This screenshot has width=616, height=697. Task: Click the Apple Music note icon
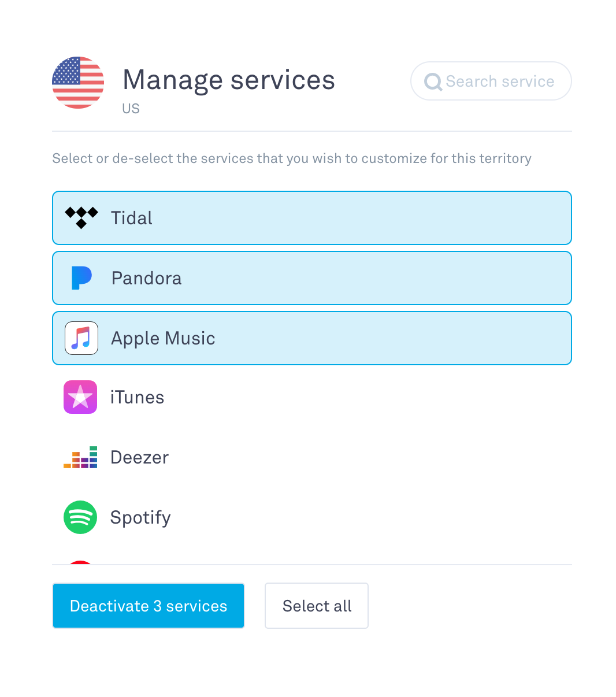point(81,338)
